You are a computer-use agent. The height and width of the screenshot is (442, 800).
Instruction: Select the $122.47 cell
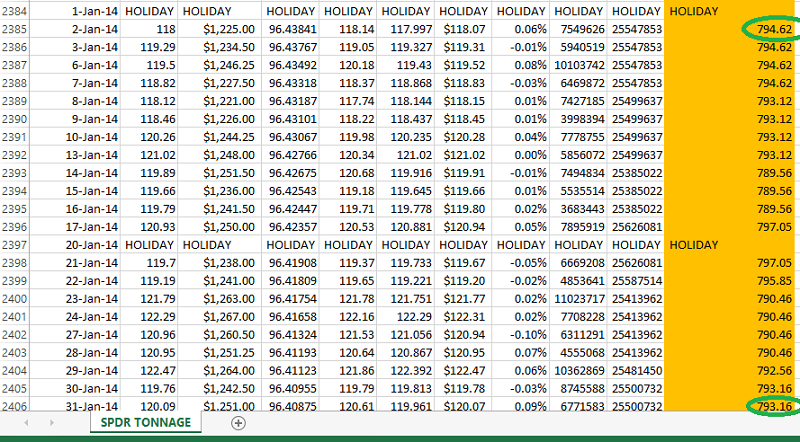pos(463,371)
